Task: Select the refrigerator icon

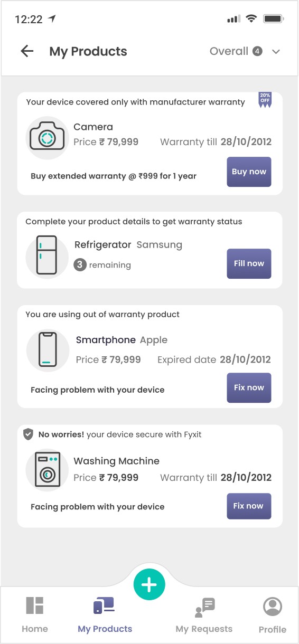Action: [47, 255]
